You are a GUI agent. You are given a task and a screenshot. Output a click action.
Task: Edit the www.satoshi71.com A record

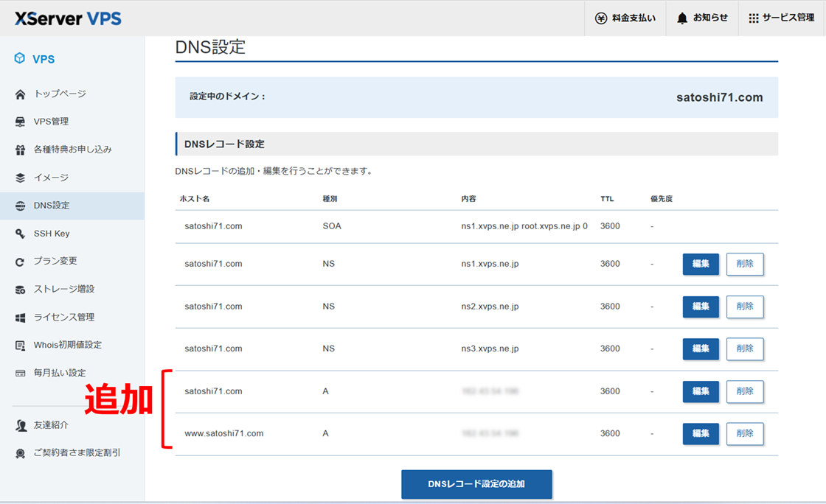coord(700,433)
